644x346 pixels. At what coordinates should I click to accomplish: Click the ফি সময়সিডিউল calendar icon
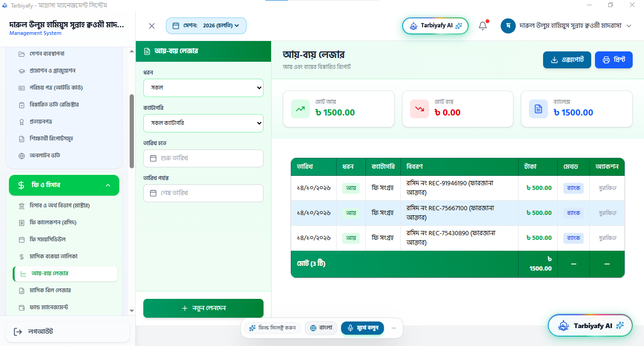[x=22, y=239]
